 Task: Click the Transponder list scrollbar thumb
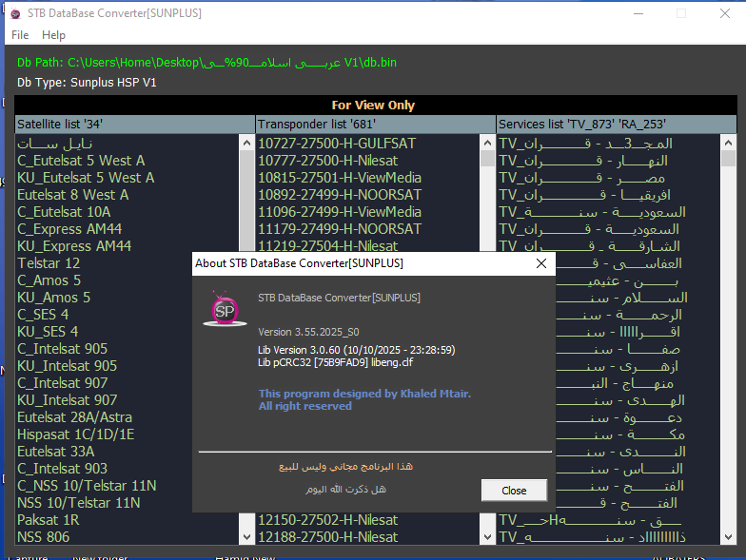click(x=487, y=158)
